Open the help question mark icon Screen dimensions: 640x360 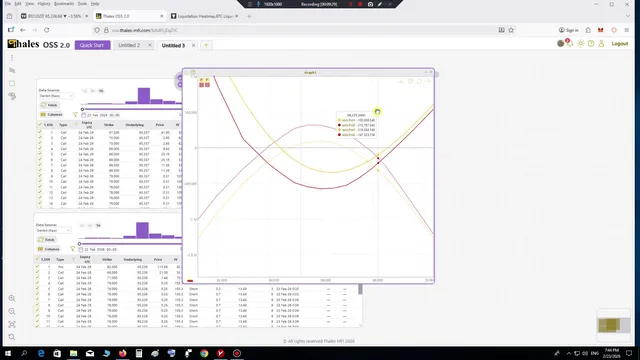591,44
